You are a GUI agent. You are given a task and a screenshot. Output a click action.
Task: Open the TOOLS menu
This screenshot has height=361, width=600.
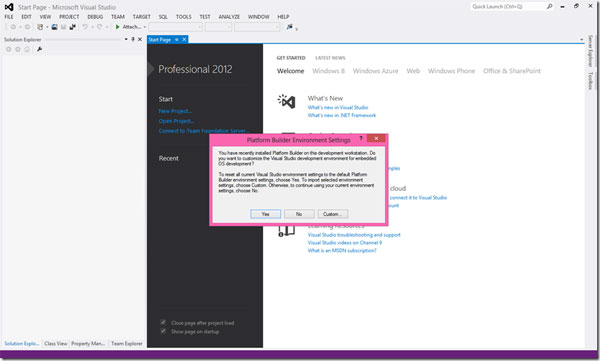(x=183, y=17)
